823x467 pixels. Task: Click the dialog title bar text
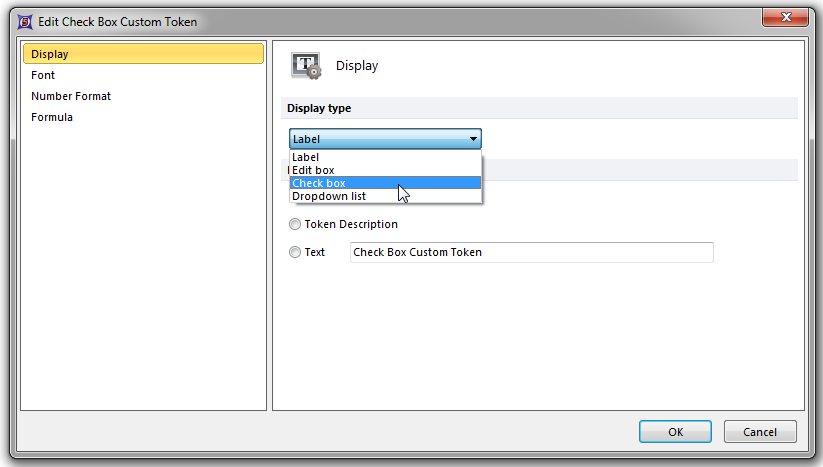[118, 21]
